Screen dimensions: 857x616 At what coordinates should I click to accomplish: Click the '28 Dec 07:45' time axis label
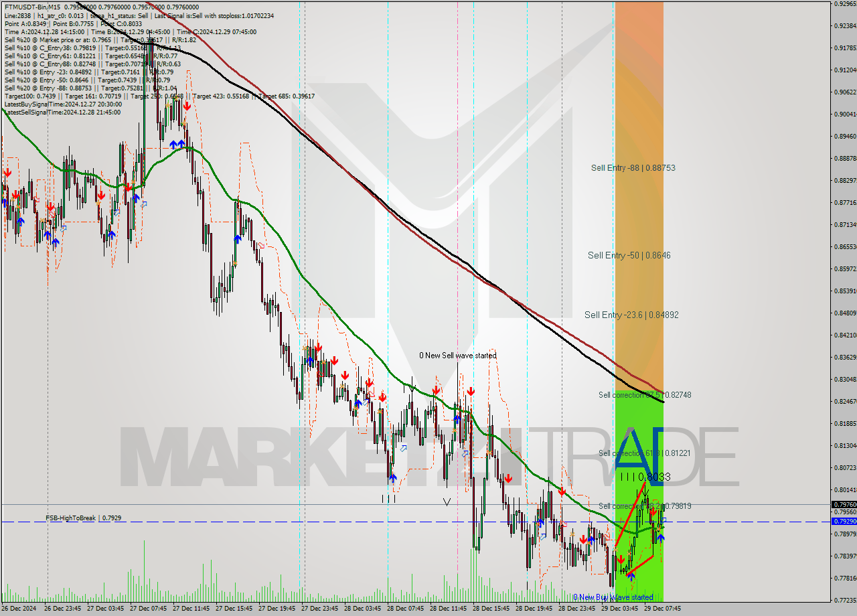pos(406,609)
